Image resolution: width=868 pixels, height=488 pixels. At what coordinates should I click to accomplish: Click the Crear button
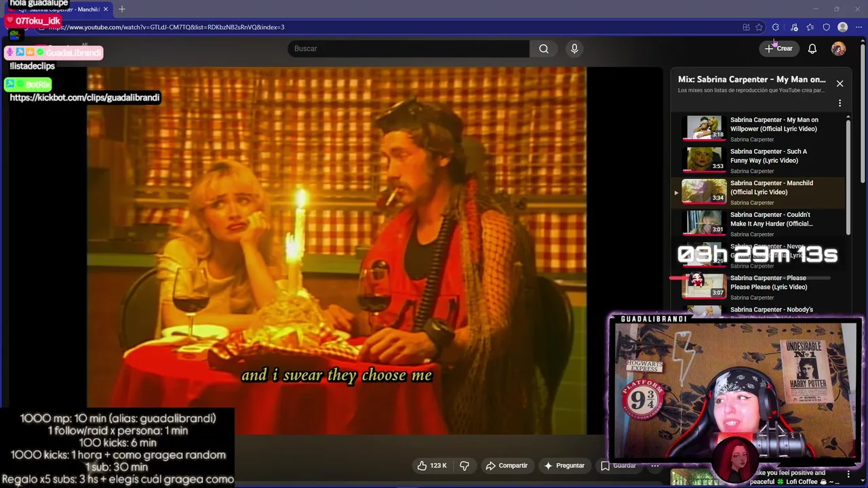coord(778,49)
